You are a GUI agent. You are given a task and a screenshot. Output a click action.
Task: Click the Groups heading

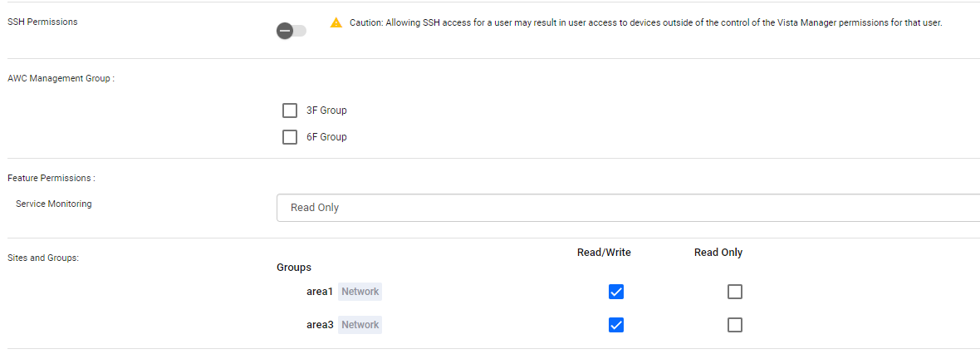pos(294,268)
